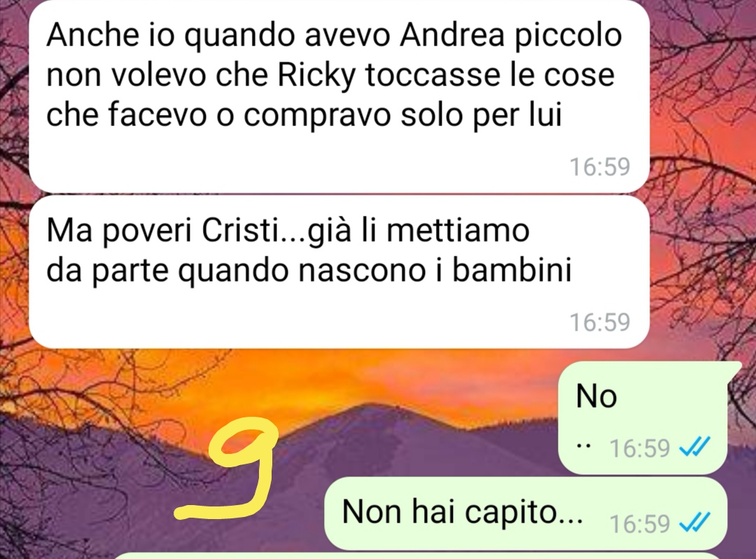Select the "Anche io quando avevo Andrea piccolo" message

339,95
